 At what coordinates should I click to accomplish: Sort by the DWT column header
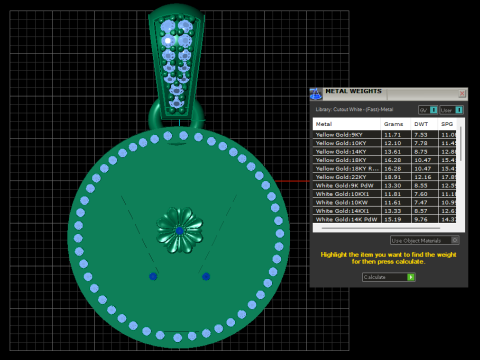pyautogui.click(x=424, y=124)
